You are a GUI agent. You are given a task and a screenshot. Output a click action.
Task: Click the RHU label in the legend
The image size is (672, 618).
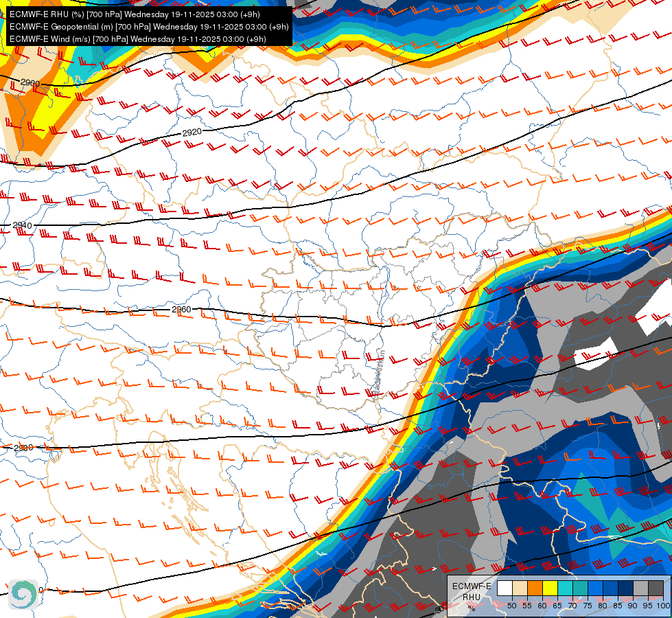click(472, 597)
